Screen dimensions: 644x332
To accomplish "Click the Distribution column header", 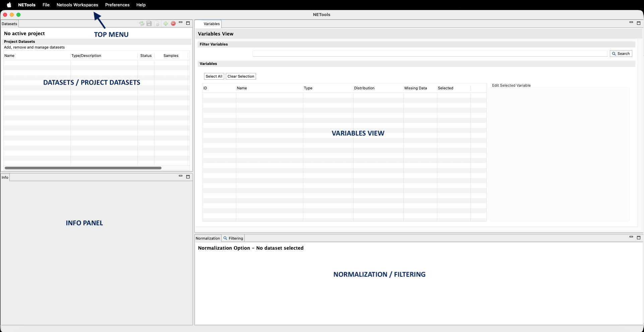I will point(378,88).
